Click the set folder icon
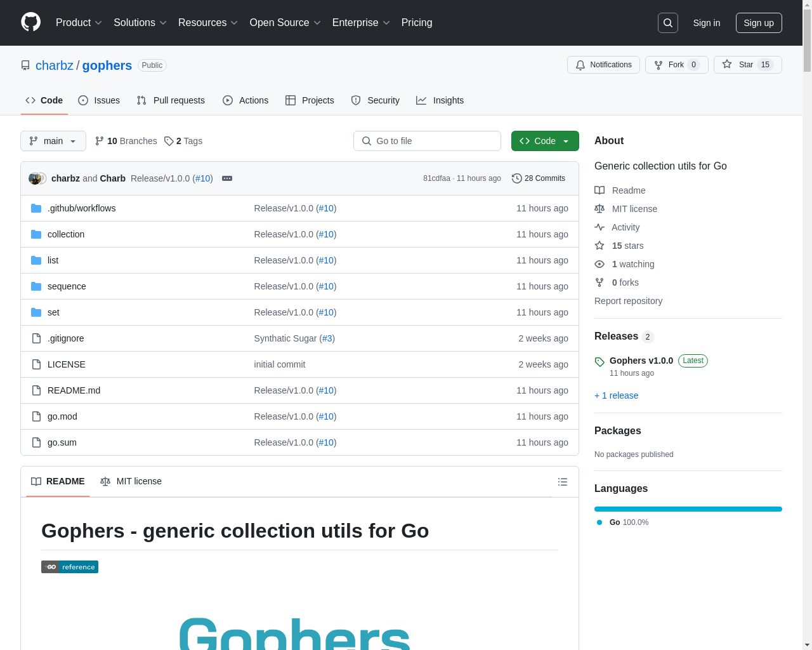 36,312
